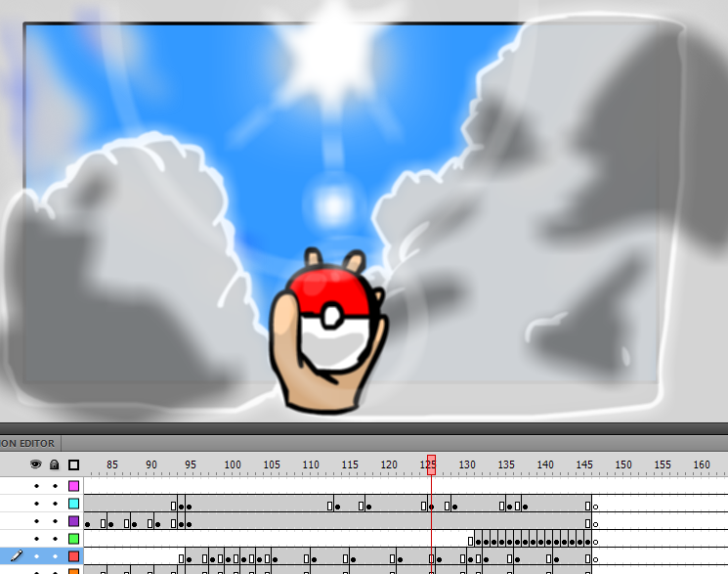Select the Pokeball on the stage
Viewport: 728px width, 574px height.
click(x=333, y=321)
